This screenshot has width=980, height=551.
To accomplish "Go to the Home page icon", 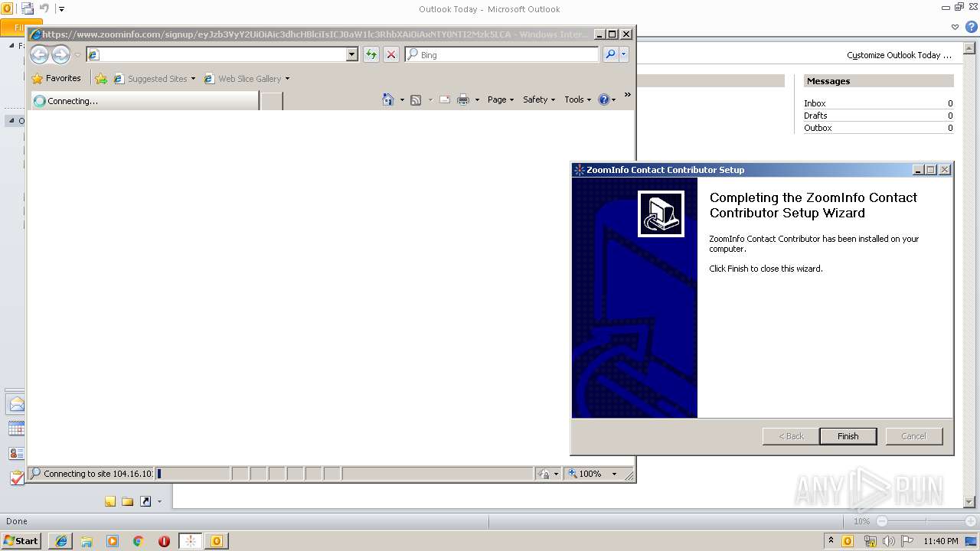I will (x=388, y=99).
